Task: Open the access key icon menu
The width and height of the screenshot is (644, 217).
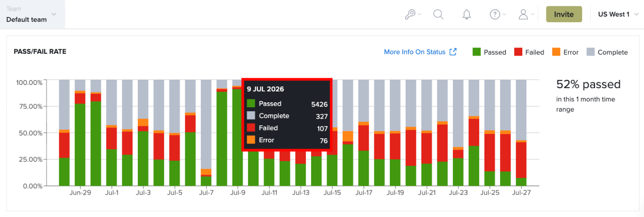Action: point(413,14)
